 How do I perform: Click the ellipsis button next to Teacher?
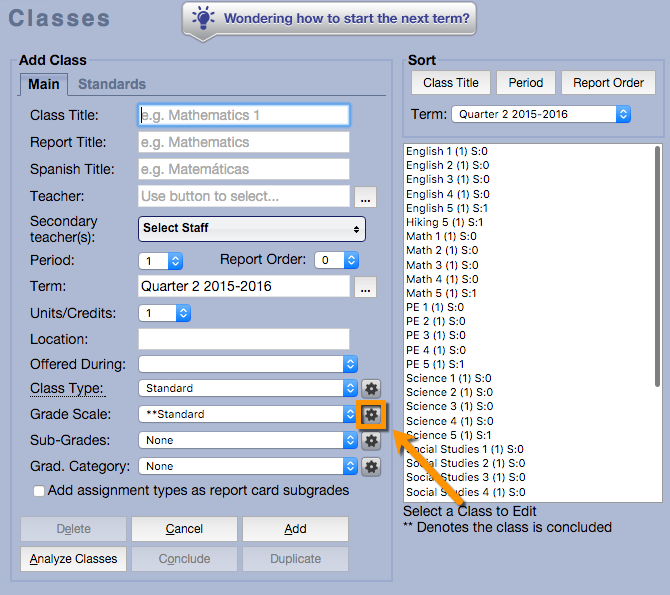click(x=365, y=197)
